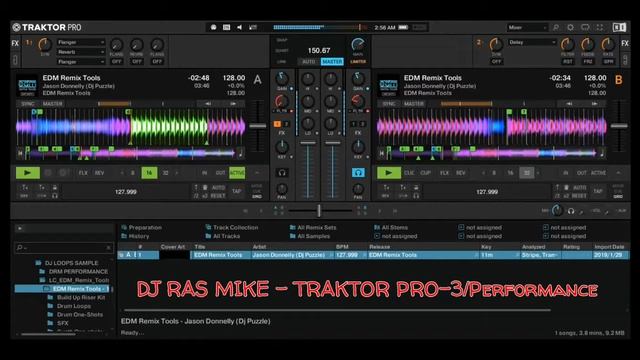Enable the first FLANG OFF button in FX 1
Viewport: 640px width, 360px height.
click(x=116, y=62)
